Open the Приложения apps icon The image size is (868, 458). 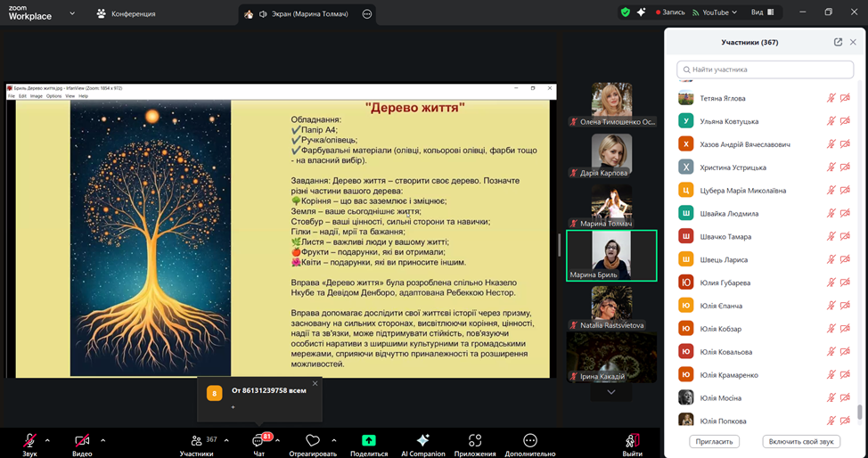click(x=475, y=440)
